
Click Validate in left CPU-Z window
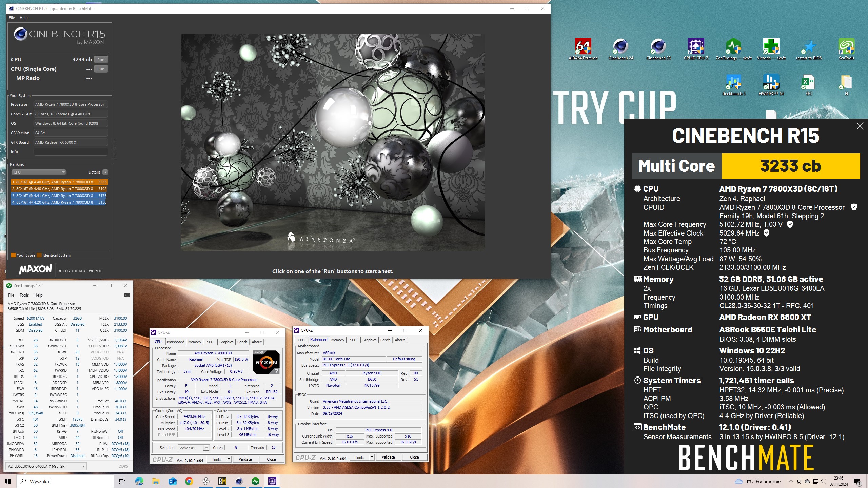click(245, 459)
